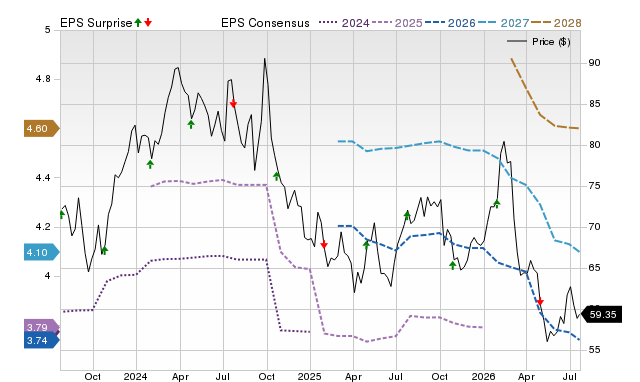Screen dimensions: 640x382
Task: Toggle the 2028 consensus series in the legend
Action: click(556, 23)
